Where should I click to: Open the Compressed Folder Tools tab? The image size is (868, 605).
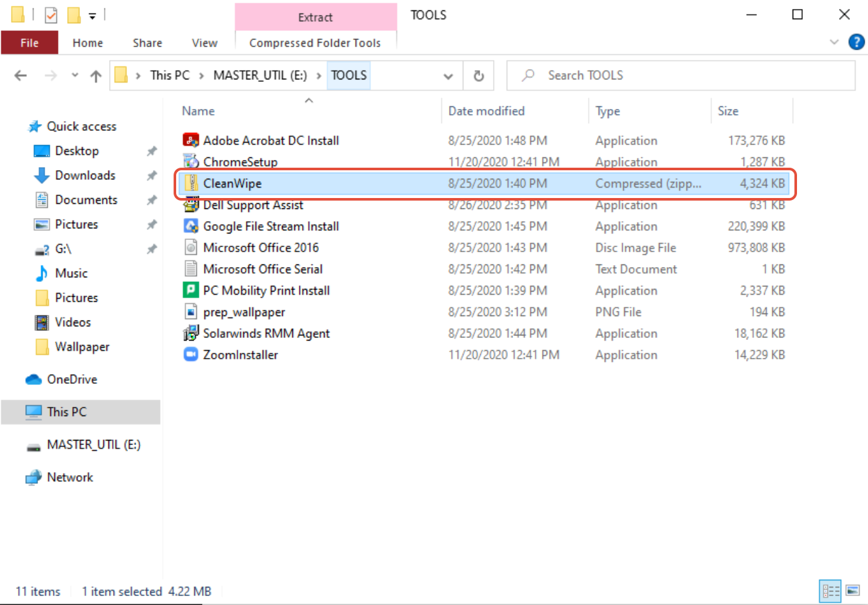pyautogui.click(x=315, y=43)
